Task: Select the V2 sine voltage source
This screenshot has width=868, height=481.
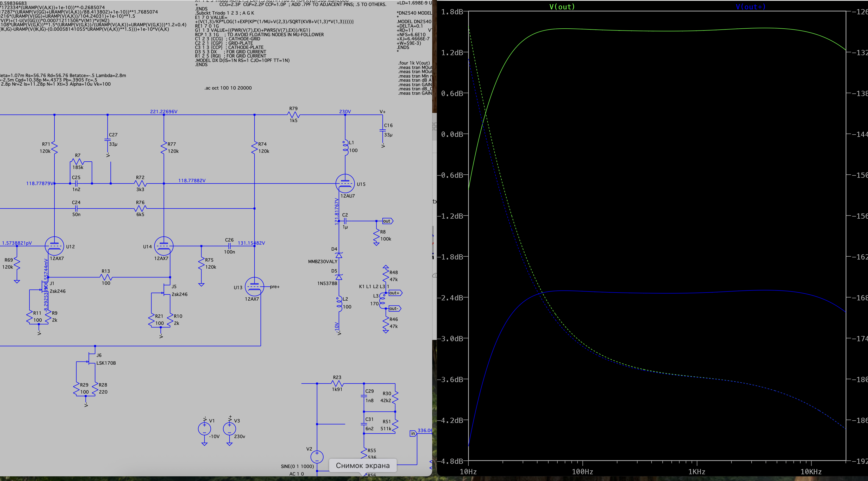Action: (x=317, y=457)
